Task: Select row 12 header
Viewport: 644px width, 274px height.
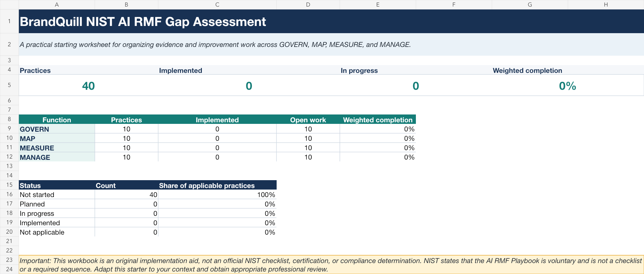Action: tap(9, 157)
